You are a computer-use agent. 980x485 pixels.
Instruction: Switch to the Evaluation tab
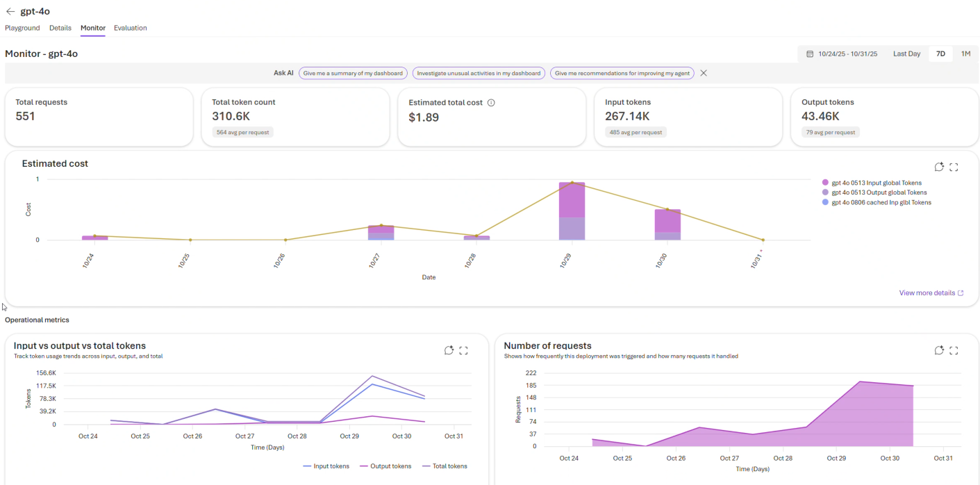[130, 28]
